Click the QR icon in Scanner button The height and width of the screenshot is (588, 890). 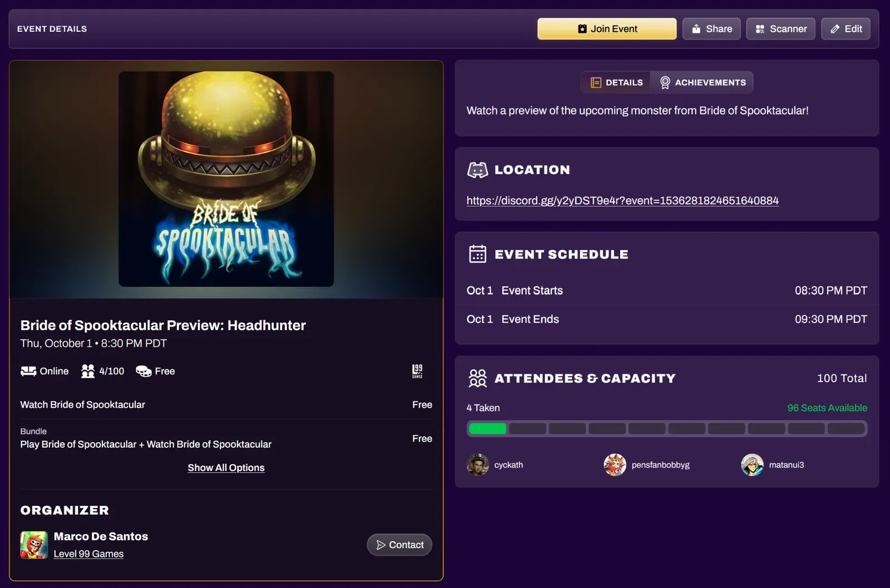tap(760, 29)
